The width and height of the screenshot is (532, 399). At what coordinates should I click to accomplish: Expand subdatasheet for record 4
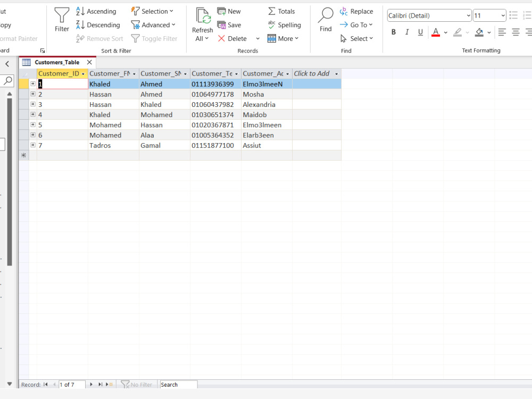pos(33,114)
